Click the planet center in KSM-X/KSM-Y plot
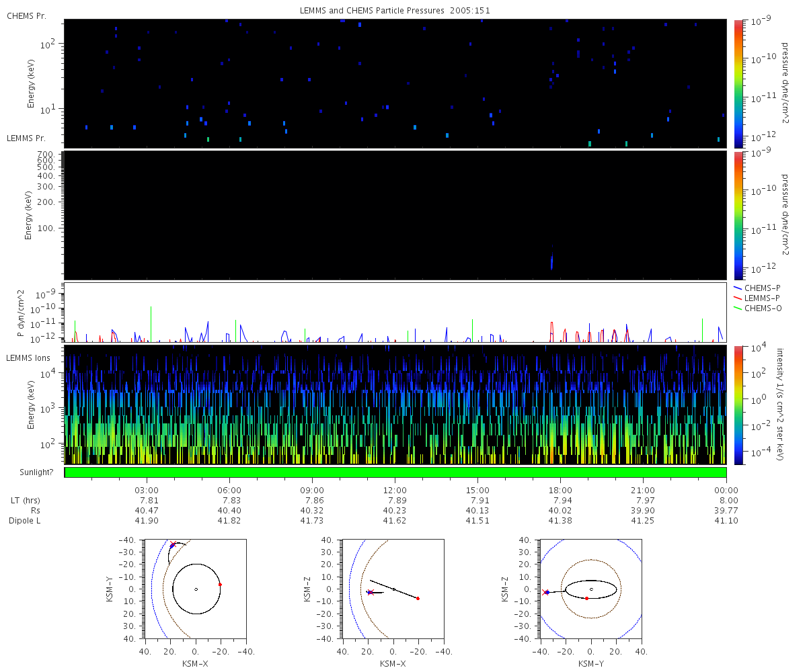The height and width of the screenshot is (672, 807). [196, 589]
